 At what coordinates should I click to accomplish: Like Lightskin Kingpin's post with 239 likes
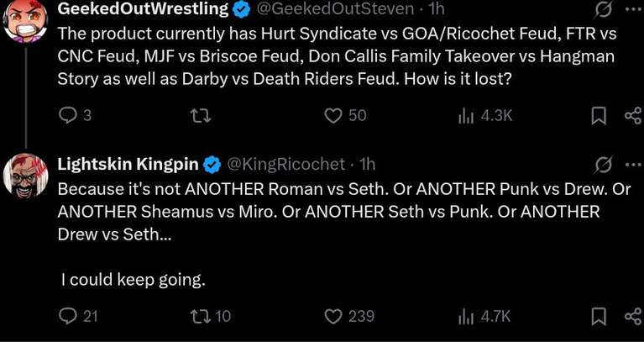pos(334,316)
